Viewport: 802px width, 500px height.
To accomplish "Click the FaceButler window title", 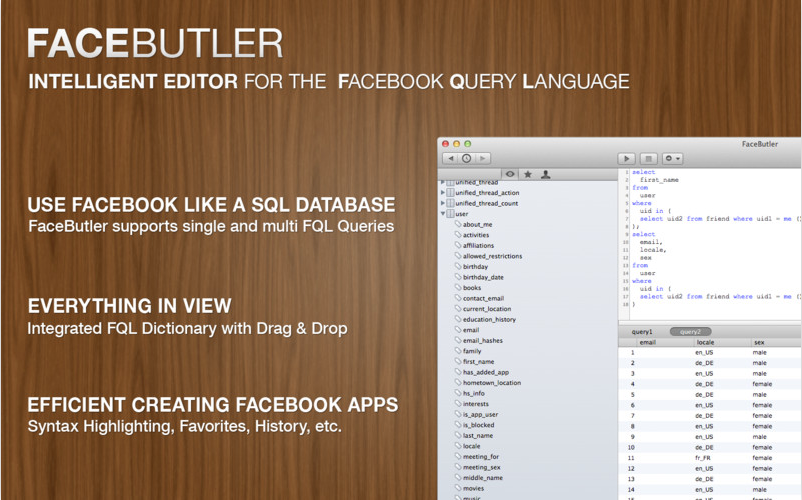I will click(x=760, y=144).
